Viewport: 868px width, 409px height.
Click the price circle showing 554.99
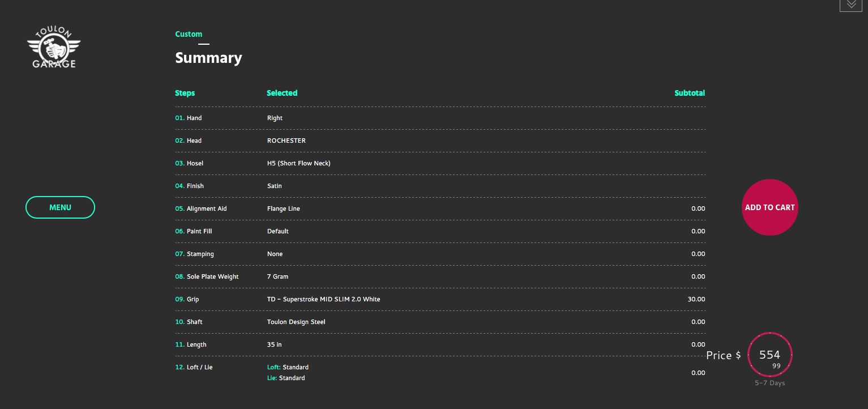[x=770, y=355]
